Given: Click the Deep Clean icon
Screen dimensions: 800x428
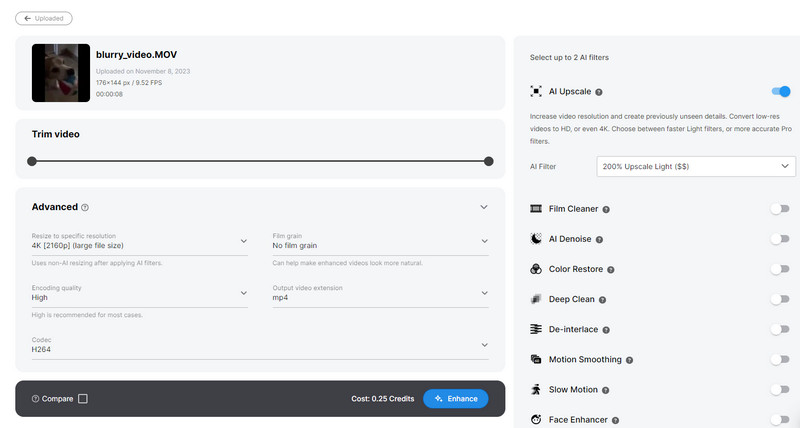Looking at the screenshot, I should (537, 299).
